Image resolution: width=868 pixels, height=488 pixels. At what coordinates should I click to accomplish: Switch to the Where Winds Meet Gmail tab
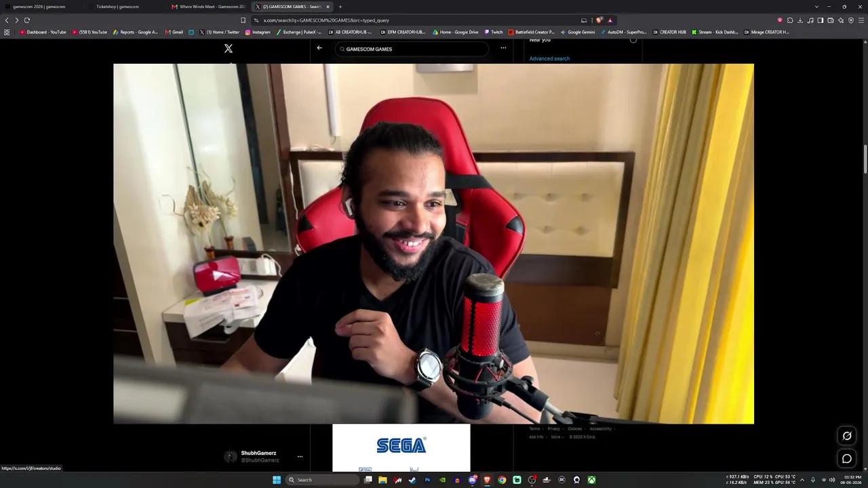pyautogui.click(x=208, y=7)
